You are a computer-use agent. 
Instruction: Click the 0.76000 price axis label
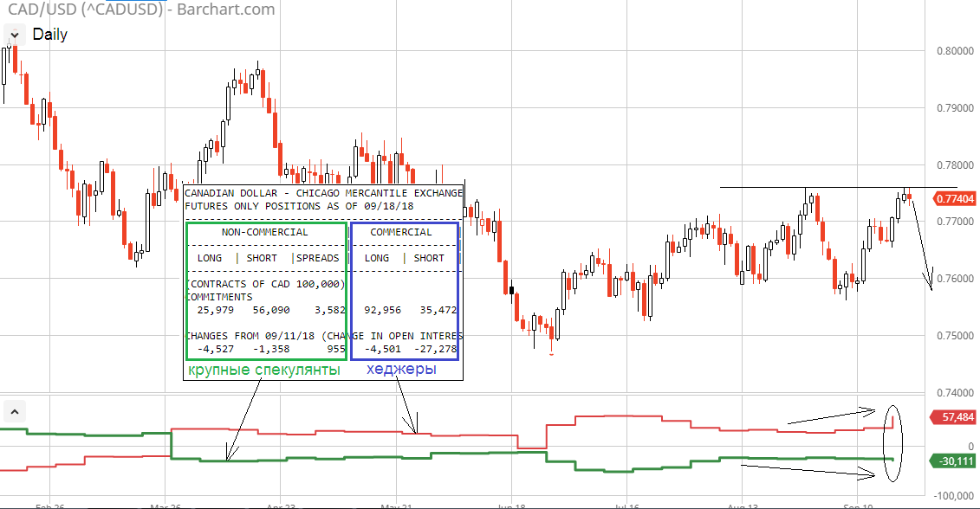click(x=954, y=279)
